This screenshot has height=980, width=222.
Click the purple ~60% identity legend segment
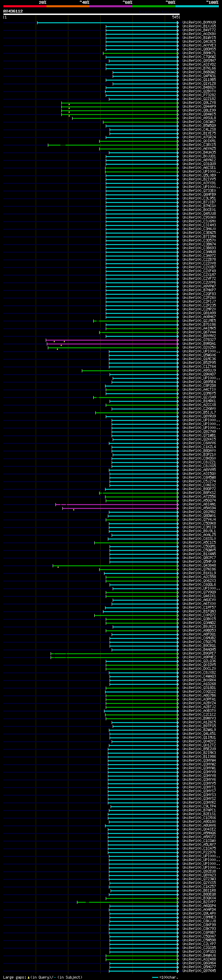click(x=111, y=6)
